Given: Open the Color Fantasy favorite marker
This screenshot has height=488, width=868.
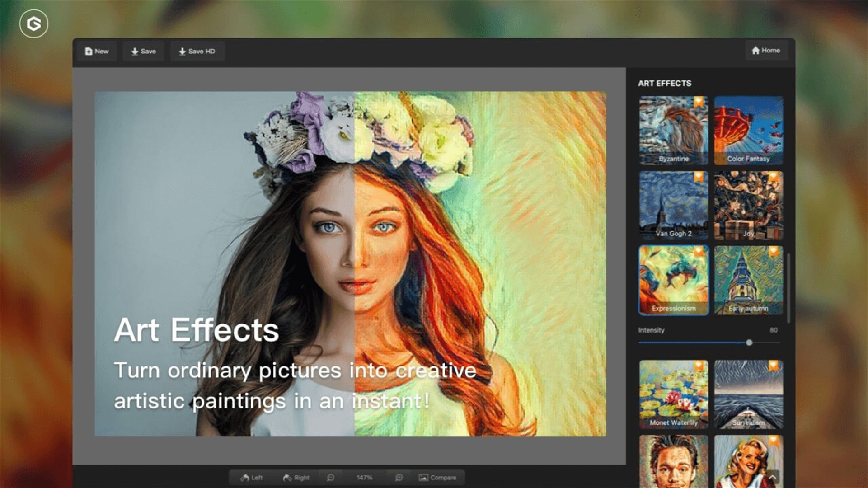Looking at the screenshot, I should pyautogui.click(x=774, y=102).
